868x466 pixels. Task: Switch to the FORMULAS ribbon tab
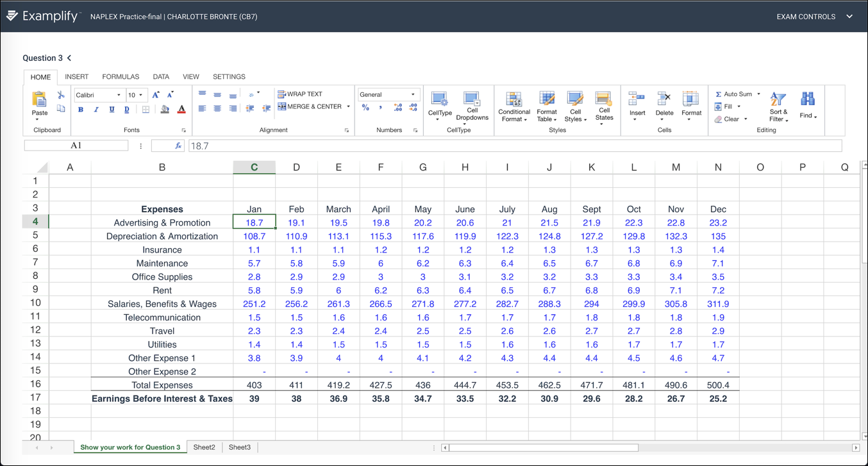click(121, 77)
